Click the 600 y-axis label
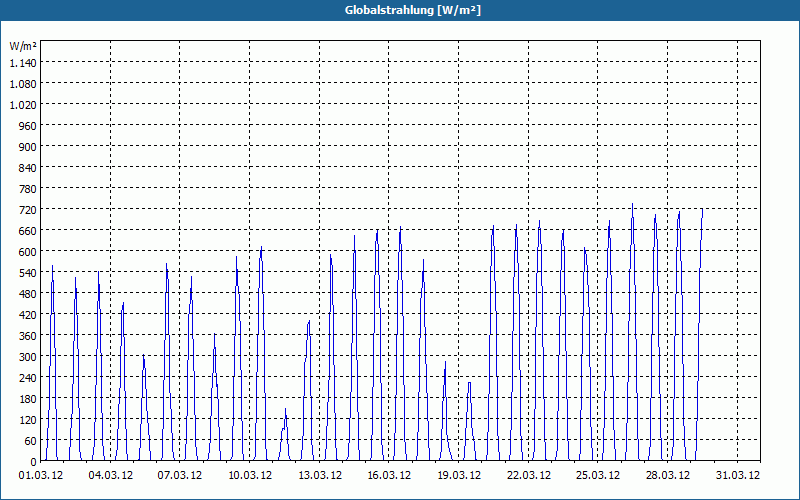Screen dimensions: 800x500 (x=28, y=252)
